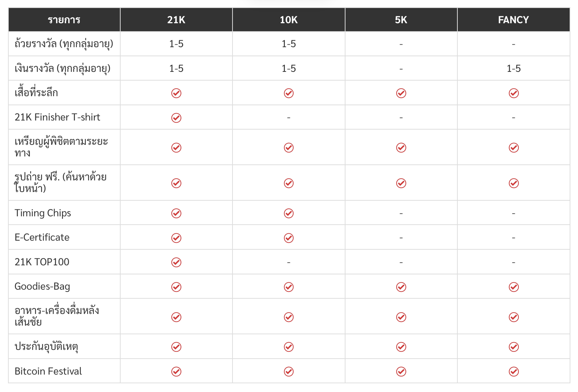Click the 21K TOP100 checkmark icon
578x392 pixels.
[176, 262]
